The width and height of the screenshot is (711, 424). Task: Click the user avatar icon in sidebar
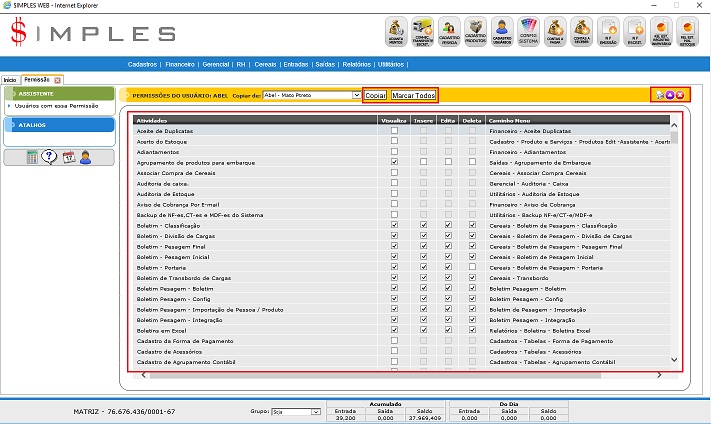[86, 156]
